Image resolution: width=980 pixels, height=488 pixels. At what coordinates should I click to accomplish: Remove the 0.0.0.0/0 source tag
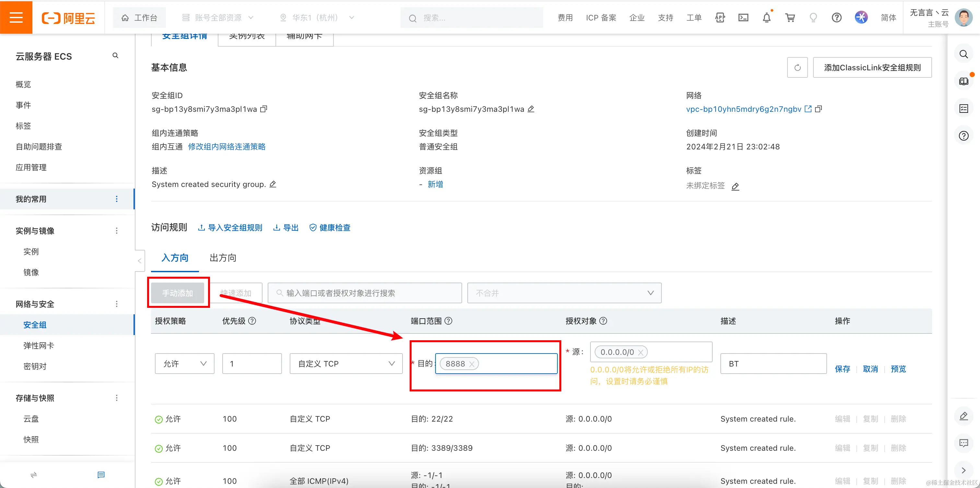641,353
